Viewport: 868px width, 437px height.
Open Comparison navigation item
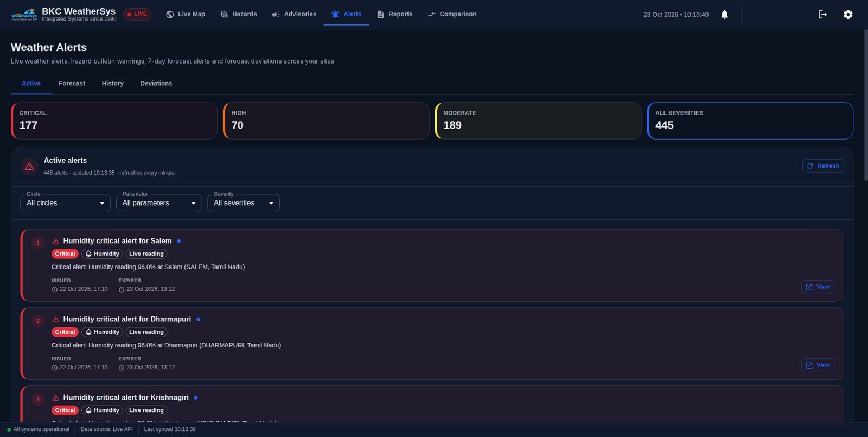pos(452,14)
